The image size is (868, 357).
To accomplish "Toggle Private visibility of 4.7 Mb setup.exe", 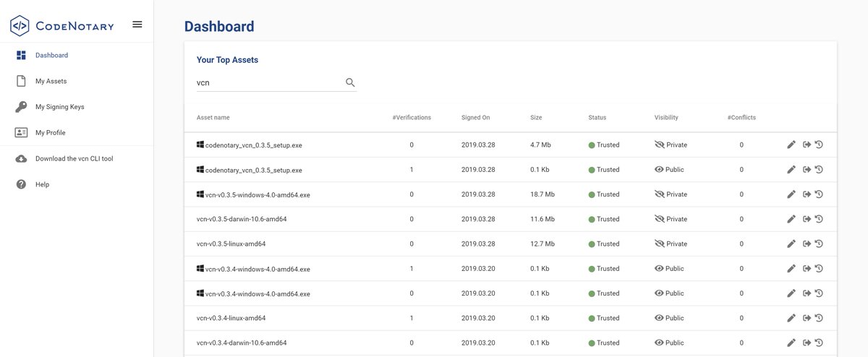I will click(x=659, y=145).
